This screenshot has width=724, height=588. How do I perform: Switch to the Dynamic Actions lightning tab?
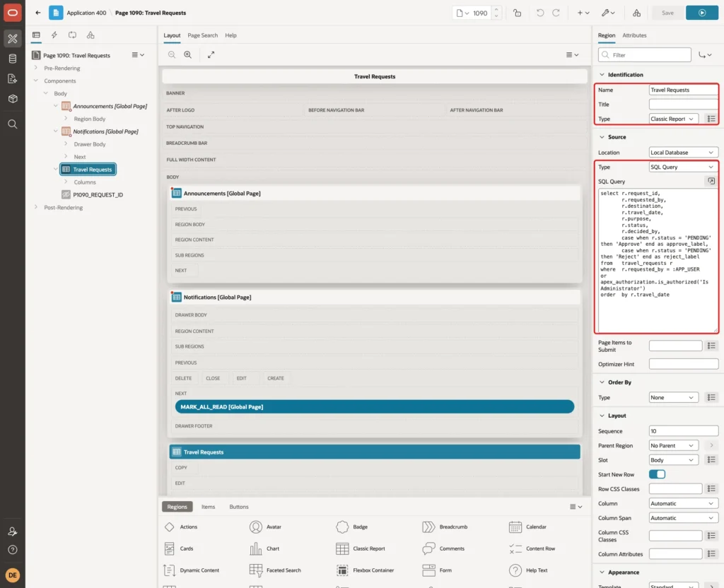click(54, 35)
